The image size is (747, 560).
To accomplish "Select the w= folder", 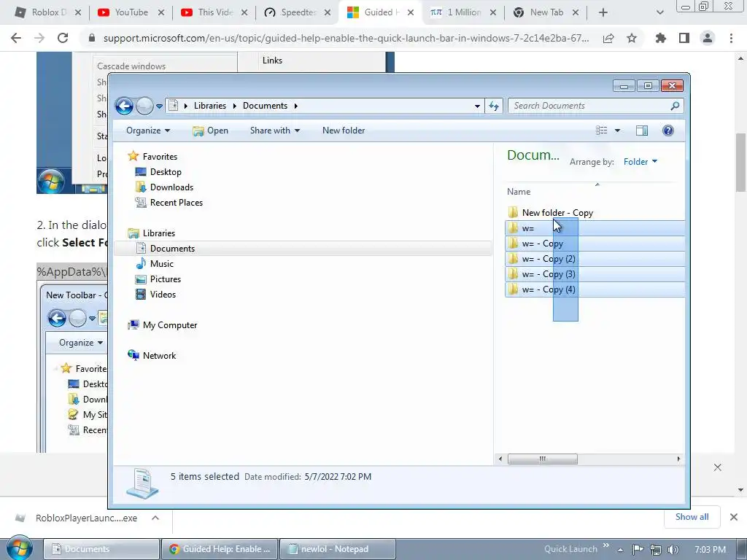I will click(x=595, y=228).
